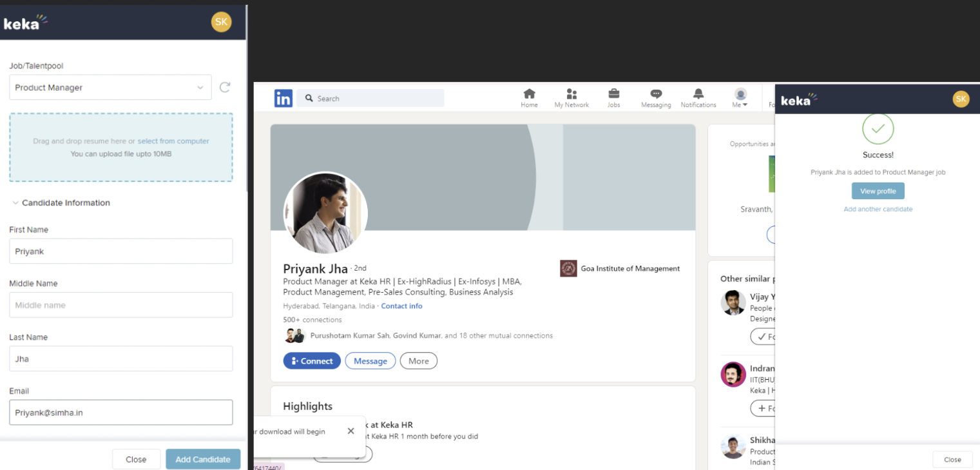980x470 pixels.
Task: Click Priyank Jha's profile photo
Action: [325, 213]
